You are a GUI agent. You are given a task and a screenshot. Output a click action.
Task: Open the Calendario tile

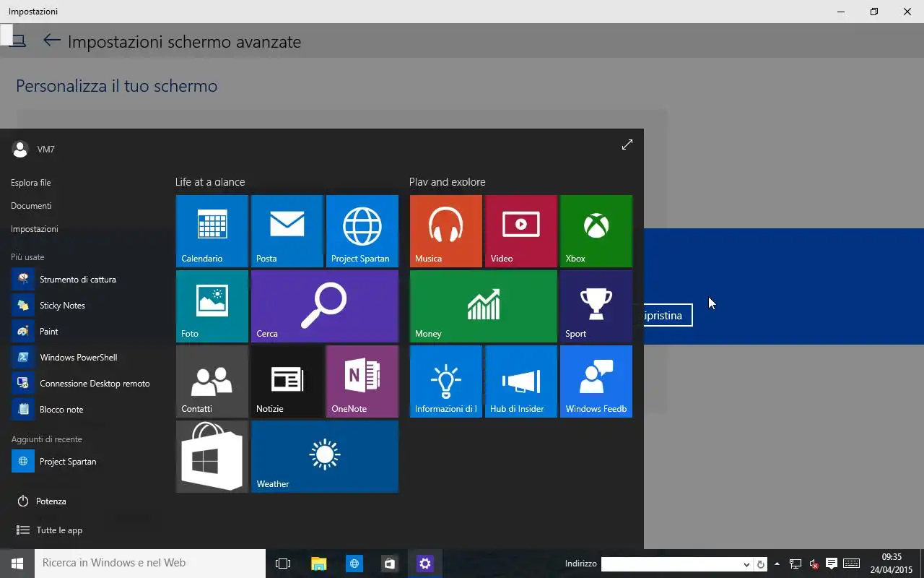pos(212,231)
